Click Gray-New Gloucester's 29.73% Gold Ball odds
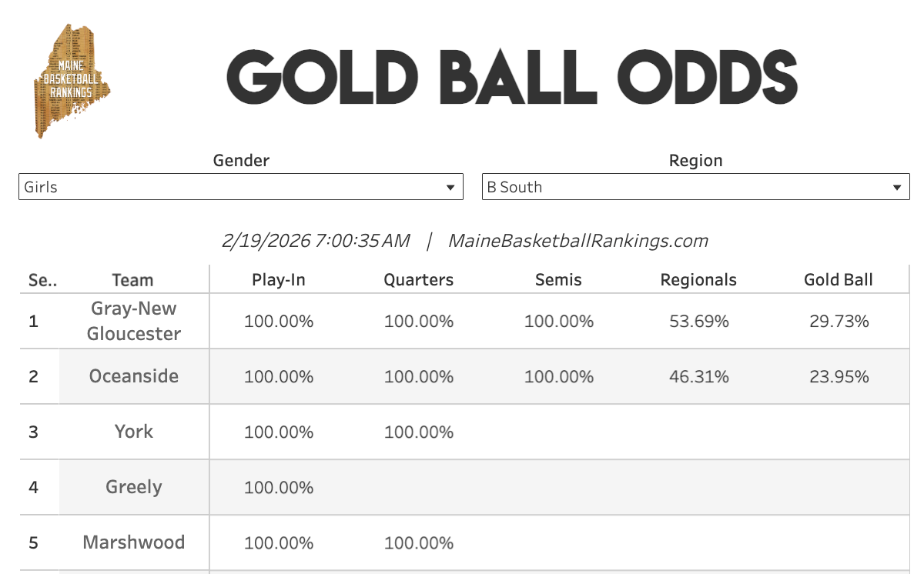The height and width of the screenshot is (574, 924). coord(839,322)
